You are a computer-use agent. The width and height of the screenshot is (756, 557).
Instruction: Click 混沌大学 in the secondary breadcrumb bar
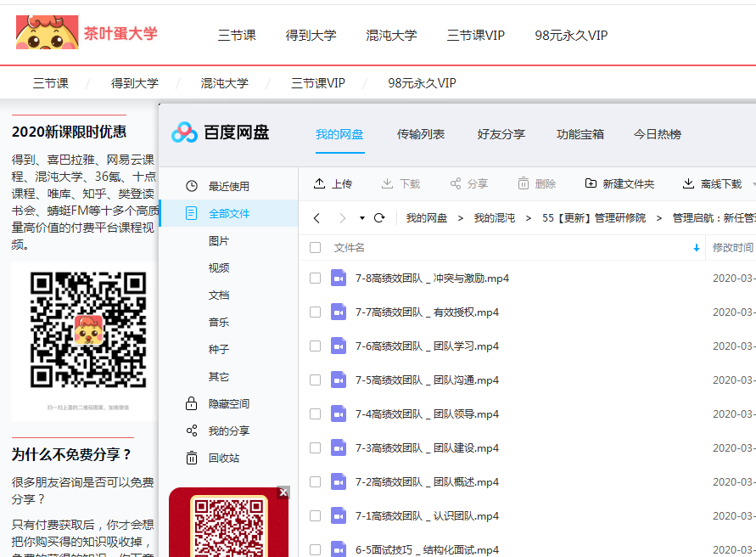(225, 83)
